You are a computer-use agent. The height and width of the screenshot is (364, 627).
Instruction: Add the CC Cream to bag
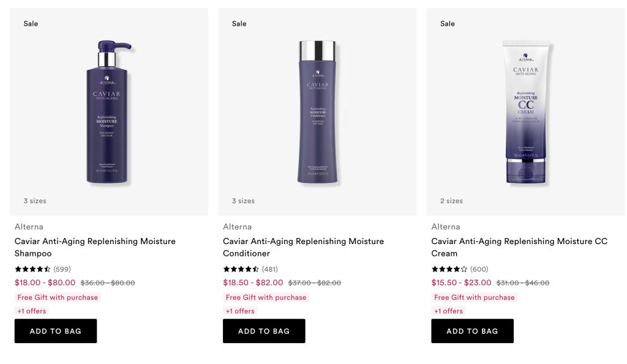click(x=472, y=331)
